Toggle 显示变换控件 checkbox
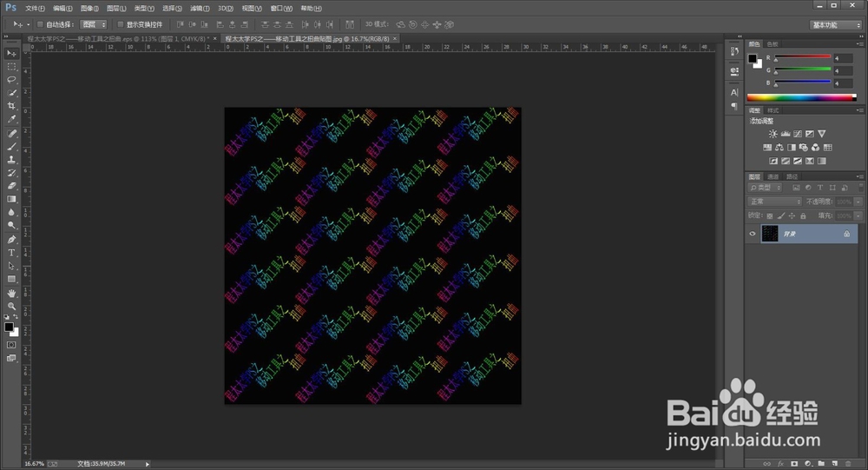Screen dimensions: 868x470 (120, 24)
